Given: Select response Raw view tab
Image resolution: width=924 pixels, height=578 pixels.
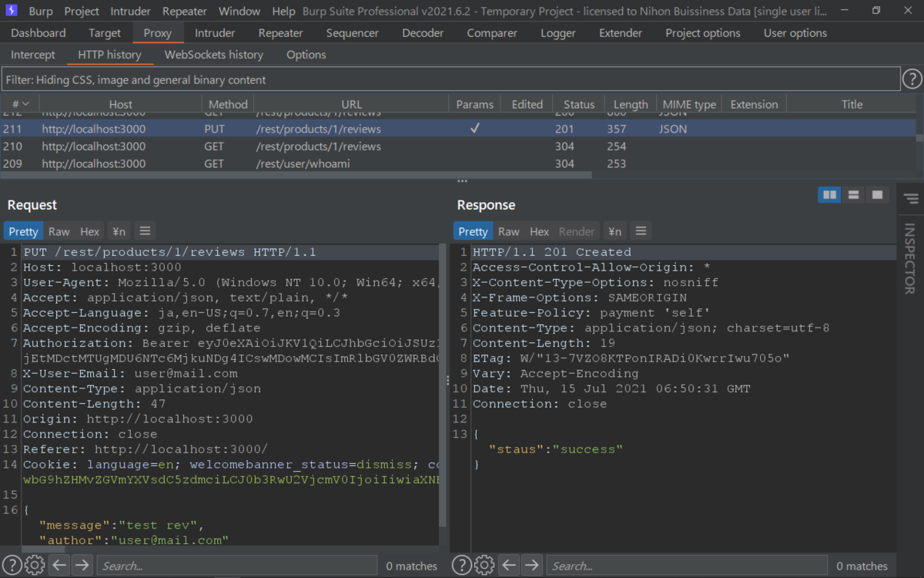Looking at the screenshot, I should pos(508,231).
